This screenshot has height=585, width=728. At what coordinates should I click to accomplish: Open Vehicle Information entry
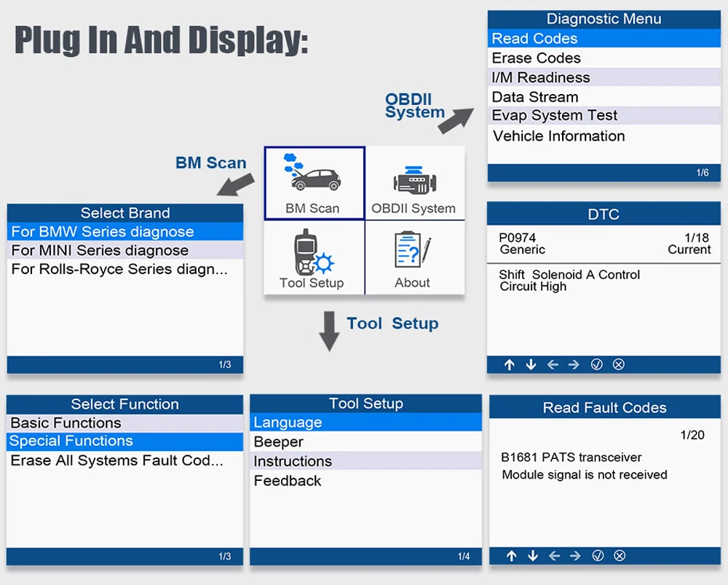tap(604, 136)
